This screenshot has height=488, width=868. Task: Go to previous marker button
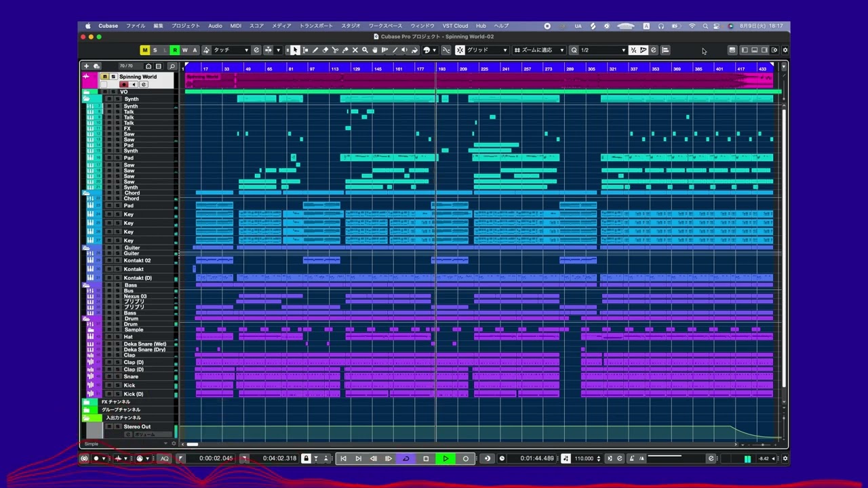click(x=343, y=459)
